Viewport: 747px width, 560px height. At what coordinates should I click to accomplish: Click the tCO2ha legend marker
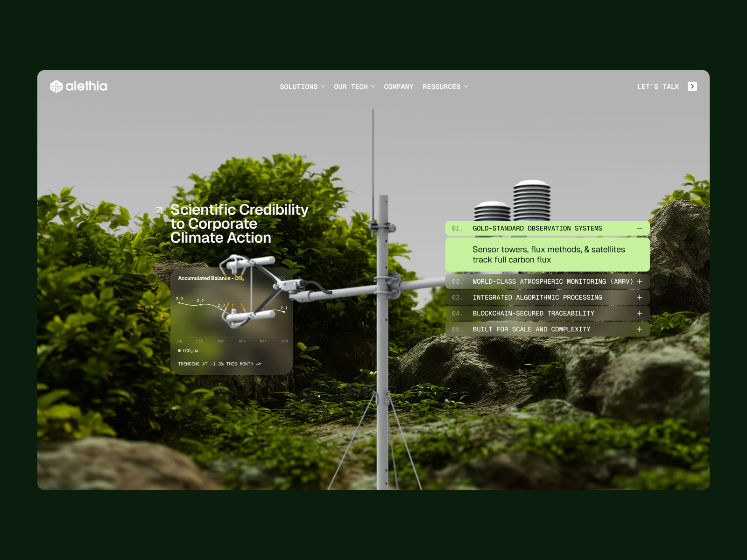pos(179,350)
